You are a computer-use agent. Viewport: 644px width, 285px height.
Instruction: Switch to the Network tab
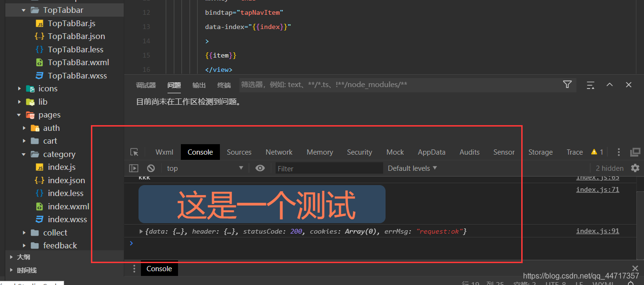pyautogui.click(x=278, y=151)
